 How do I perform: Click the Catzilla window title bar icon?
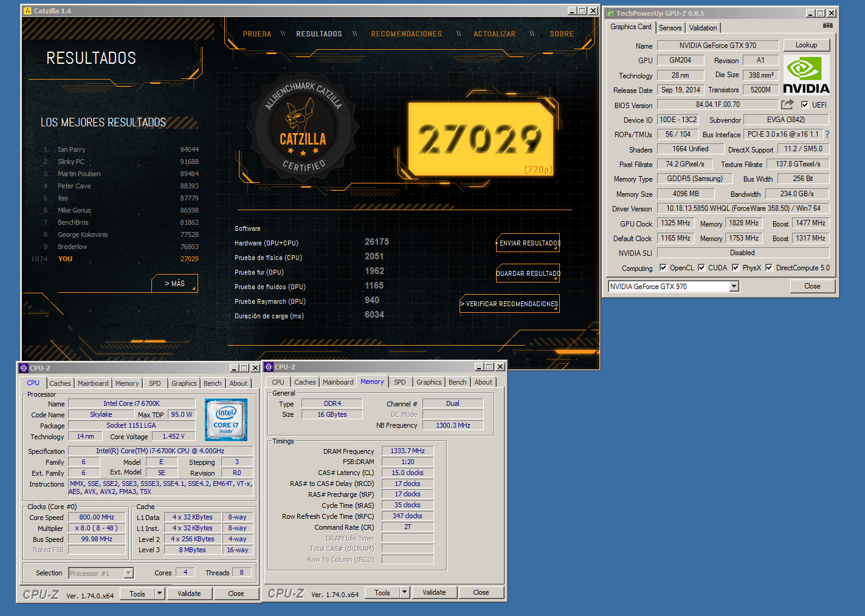[27, 11]
